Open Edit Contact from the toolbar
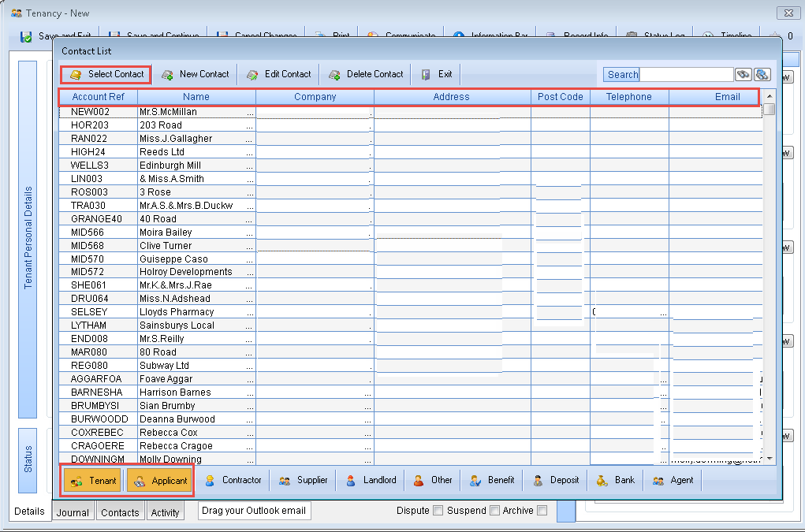Image resolution: width=805 pixels, height=532 pixels. pos(279,74)
